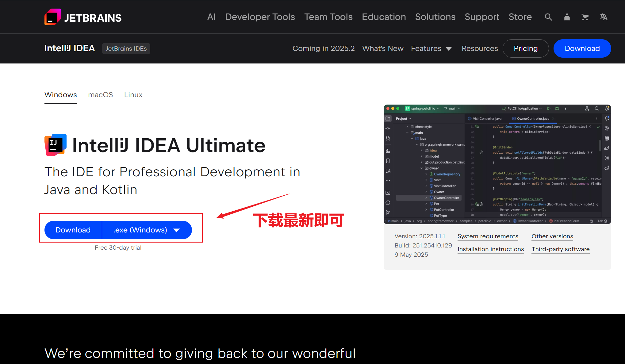Screen dimensions: 625x364
Task: Click the JetBrains logo icon
Action: 53,17
